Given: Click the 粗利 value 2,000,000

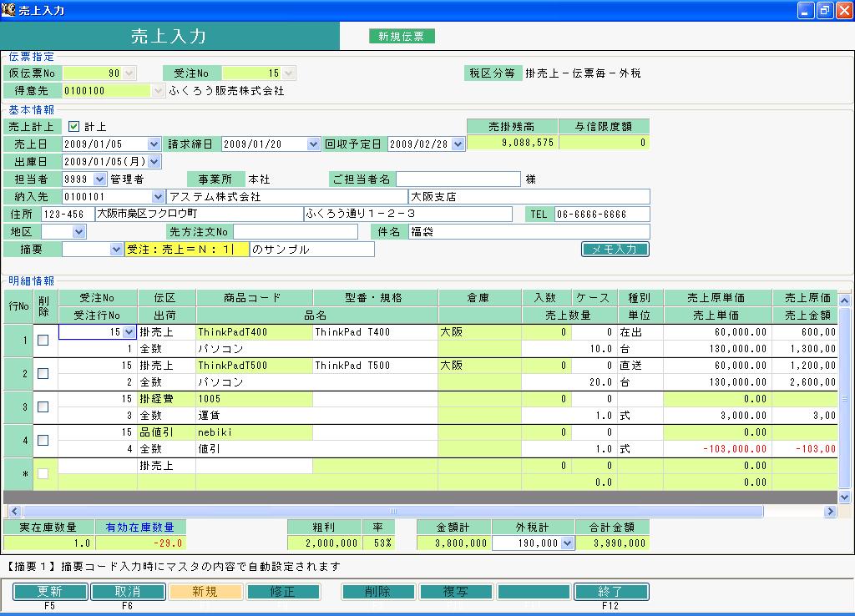Looking at the screenshot, I should [325, 543].
